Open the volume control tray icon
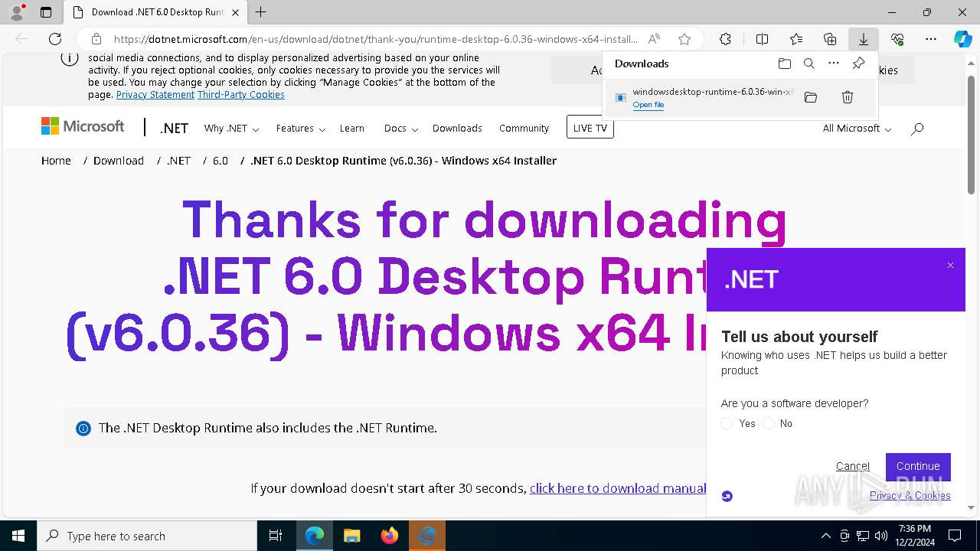 tap(881, 536)
